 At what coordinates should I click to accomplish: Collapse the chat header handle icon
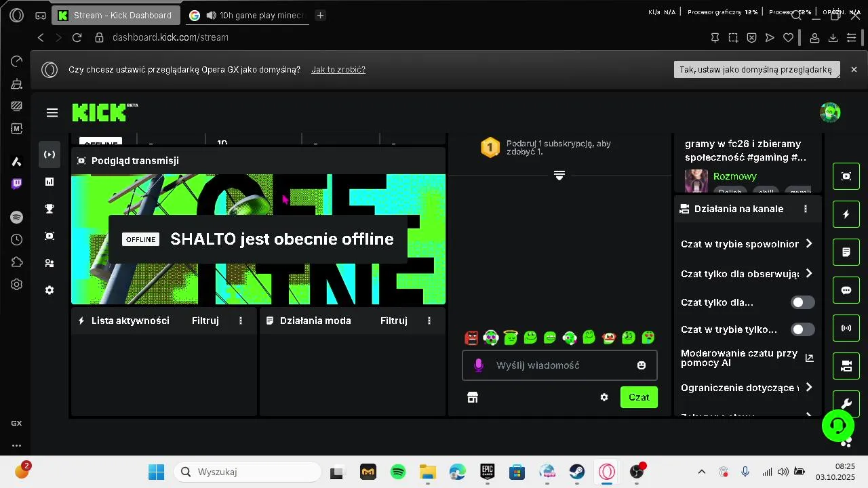coord(559,176)
